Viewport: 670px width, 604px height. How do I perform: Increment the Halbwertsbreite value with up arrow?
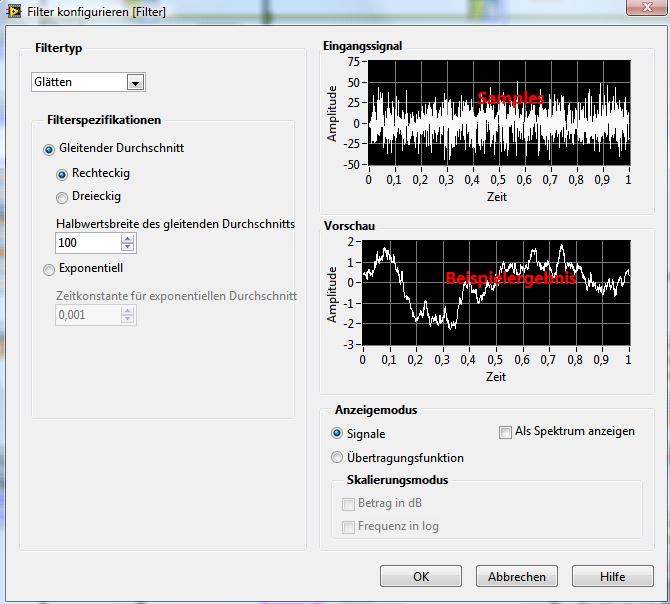[127, 239]
